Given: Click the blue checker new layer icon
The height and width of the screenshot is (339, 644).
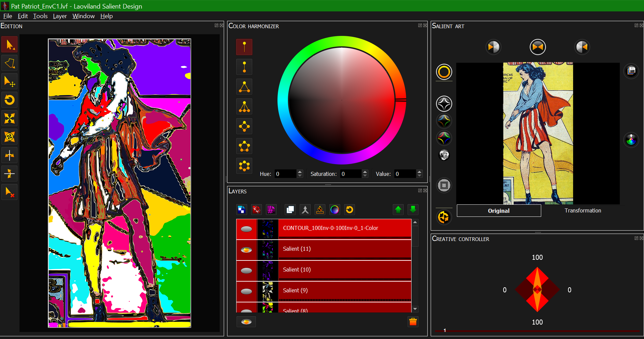Looking at the screenshot, I should (x=242, y=210).
